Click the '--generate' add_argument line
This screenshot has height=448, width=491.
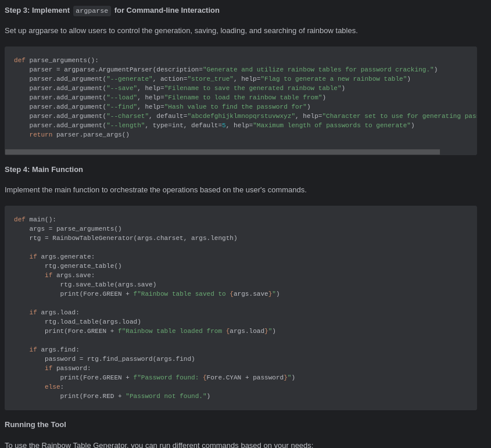[x=220, y=79]
